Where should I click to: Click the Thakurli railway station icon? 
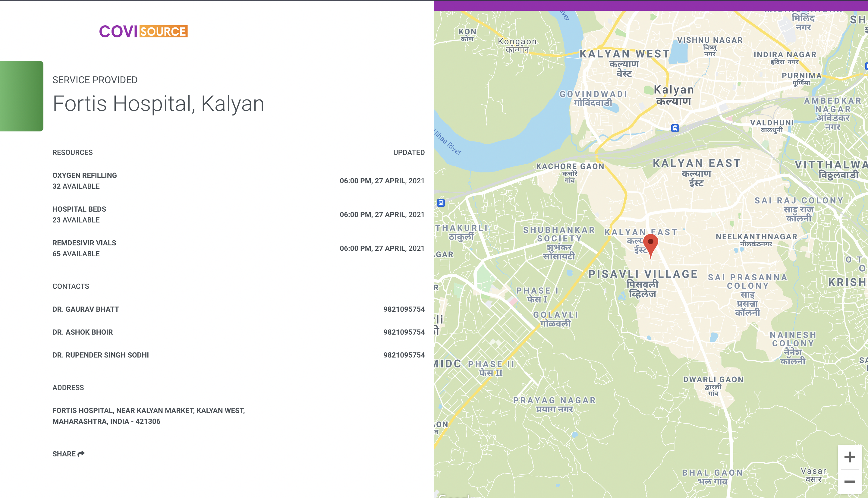pos(441,203)
